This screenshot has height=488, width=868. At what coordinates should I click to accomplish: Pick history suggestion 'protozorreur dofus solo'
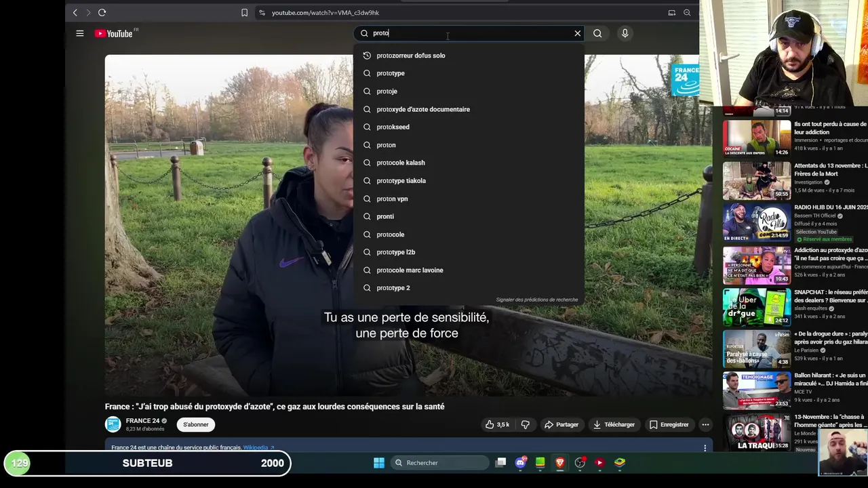tap(469, 56)
